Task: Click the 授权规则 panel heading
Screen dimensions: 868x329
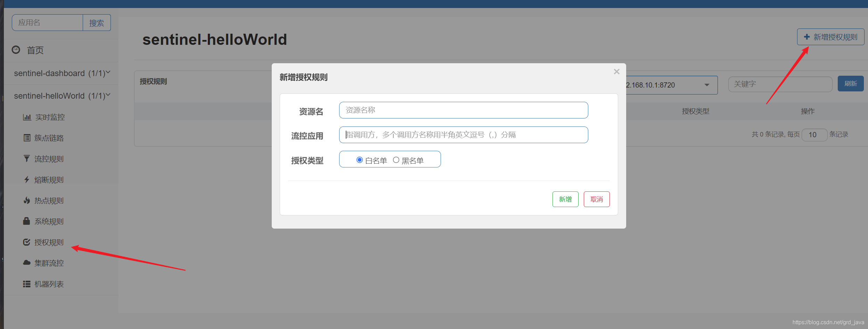Action: coord(153,81)
